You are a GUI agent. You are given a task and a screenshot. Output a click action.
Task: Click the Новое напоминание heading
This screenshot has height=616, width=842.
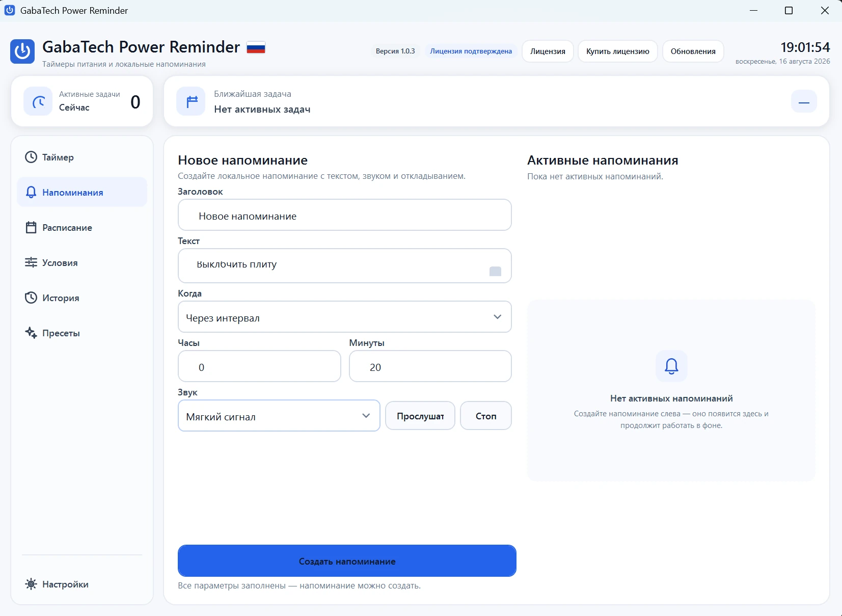coord(242,160)
